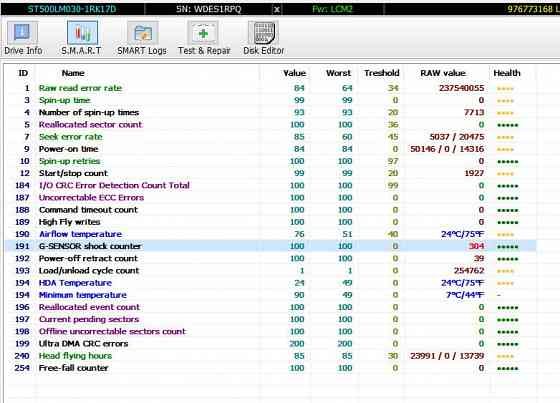
Task: Close the drive tab with x
Action: coord(277,9)
